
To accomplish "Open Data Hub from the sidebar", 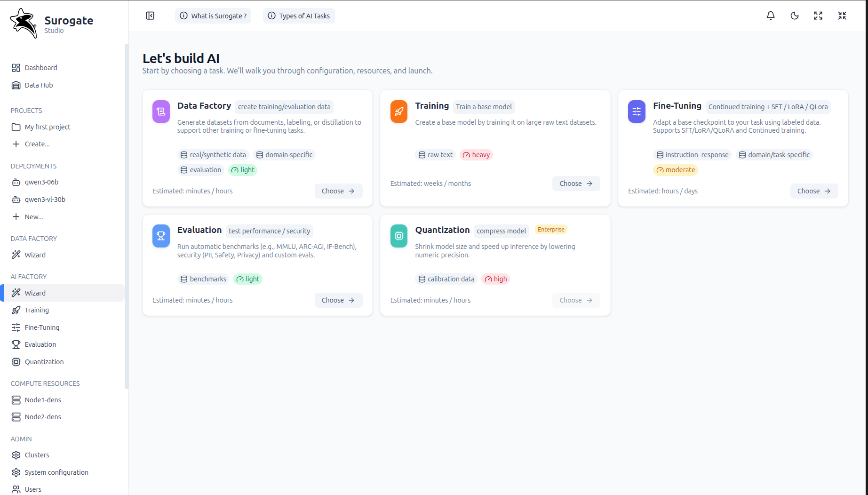I will pos(39,85).
